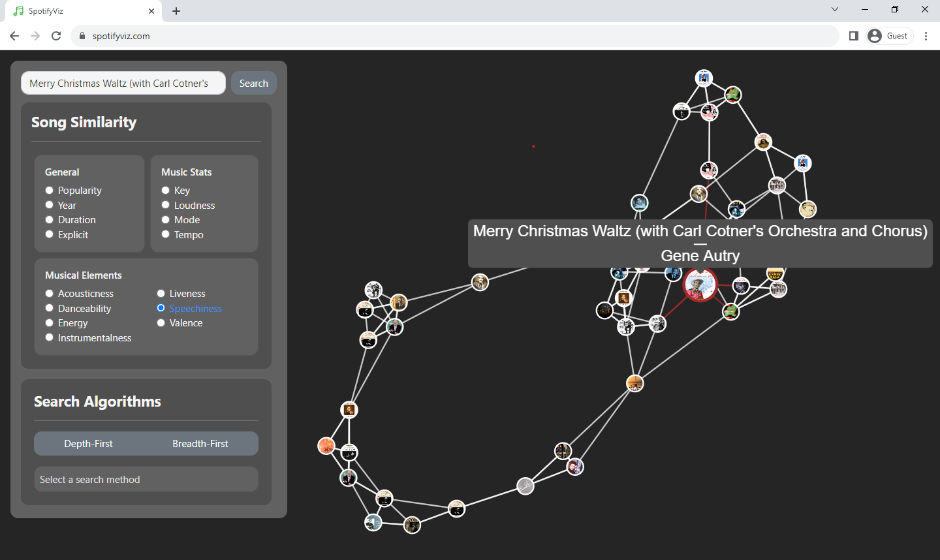Select the Valence radio option
The width and height of the screenshot is (940, 560).
[161, 323]
